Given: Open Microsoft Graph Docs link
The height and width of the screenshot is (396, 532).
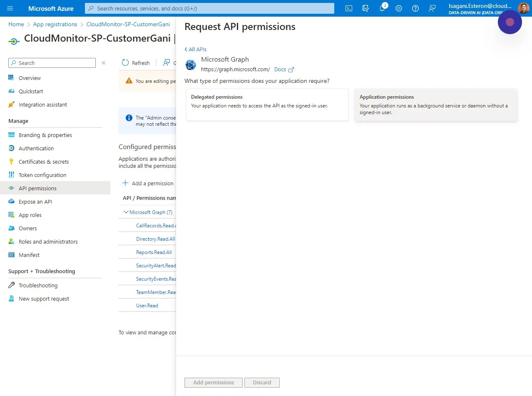Looking at the screenshot, I should 280,70.
